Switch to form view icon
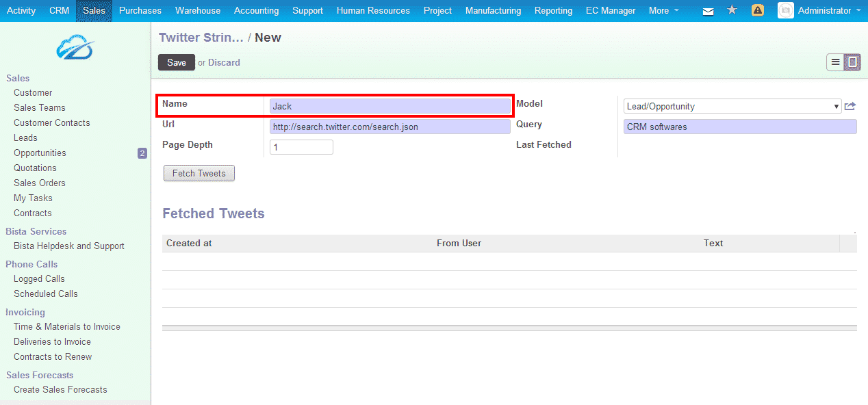Viewport: 868px width, 405px height. [852, 62]
